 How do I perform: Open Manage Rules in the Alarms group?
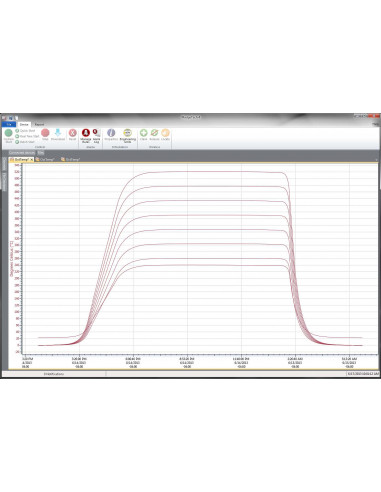(x=86, y=136)
